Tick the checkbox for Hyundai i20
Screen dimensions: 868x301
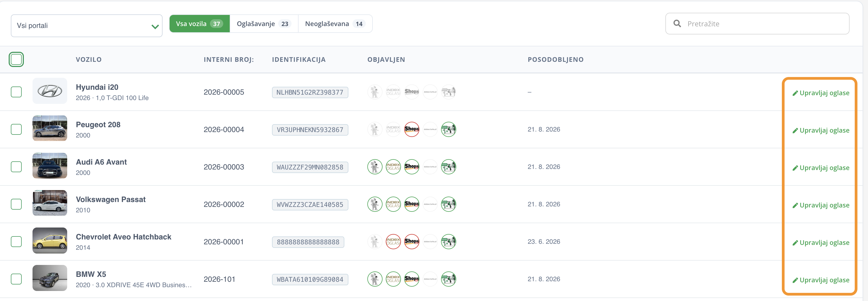[16, 92]
